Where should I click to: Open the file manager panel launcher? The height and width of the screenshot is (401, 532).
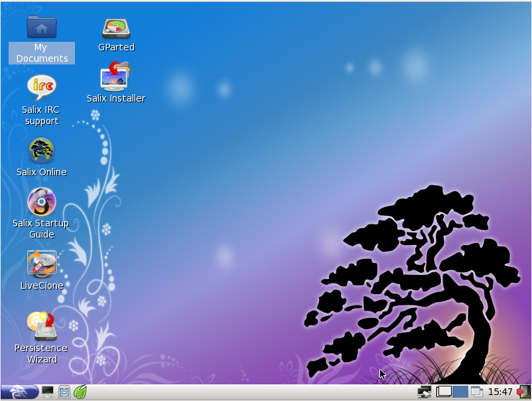(x=64, y=392)
